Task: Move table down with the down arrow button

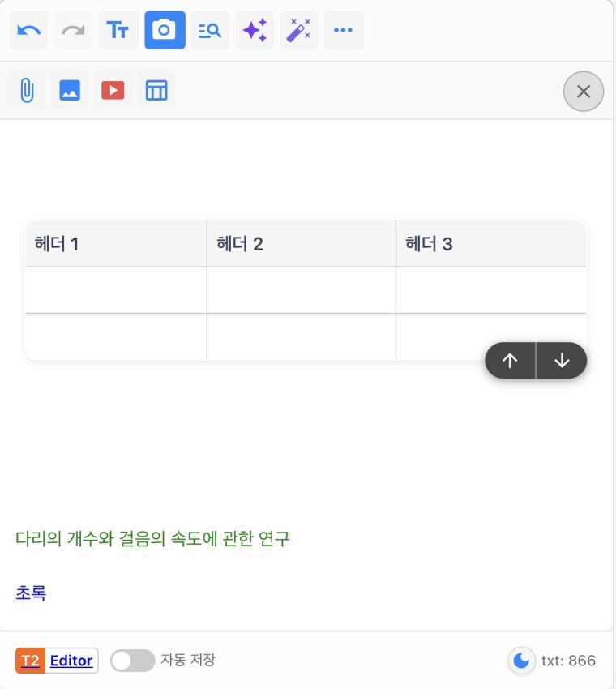Action: pyautogui.click(x=562, y=361)
